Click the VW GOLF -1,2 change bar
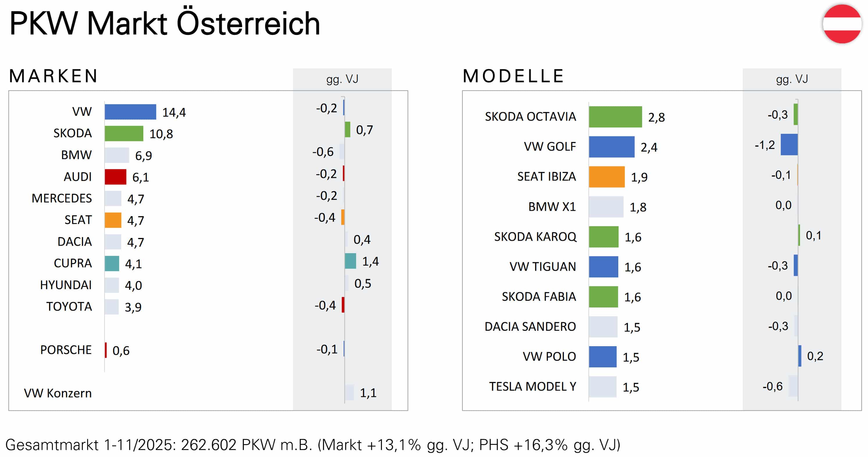 (789, 145)
